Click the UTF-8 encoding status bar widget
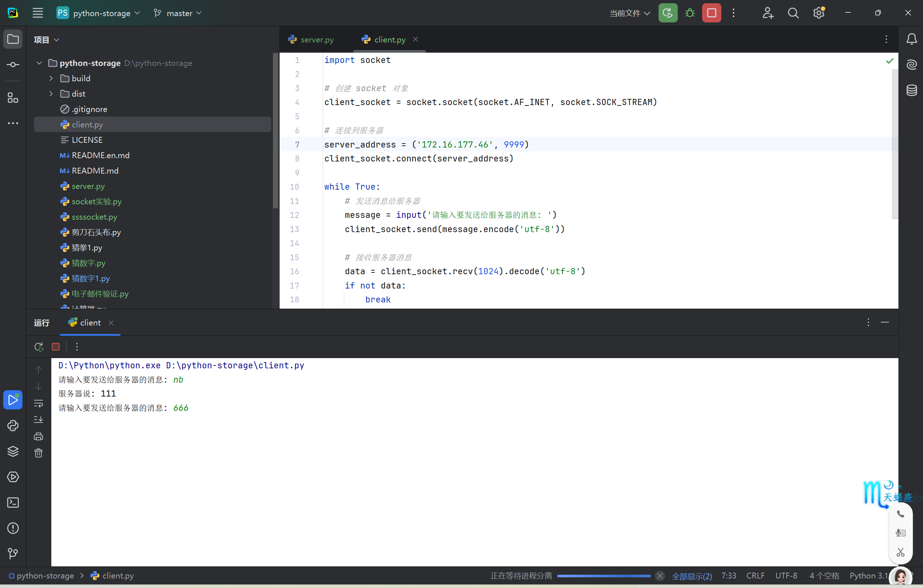 [x=786, y=576]
